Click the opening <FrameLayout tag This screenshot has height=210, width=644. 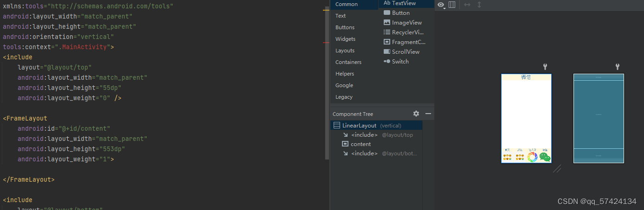tap(25, 118)
